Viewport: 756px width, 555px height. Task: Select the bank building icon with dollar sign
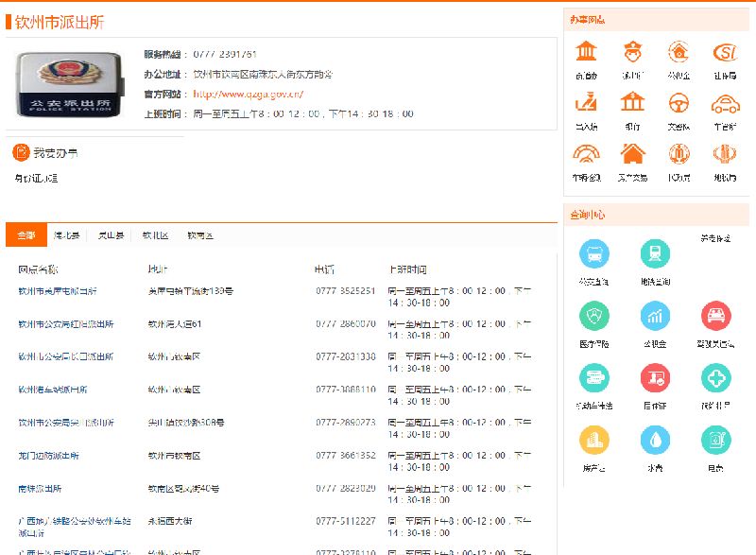click(x=632, y=102)
